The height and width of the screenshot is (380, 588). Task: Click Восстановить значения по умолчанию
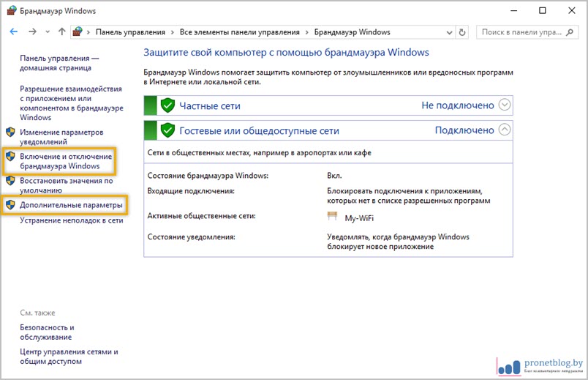pyautogui.click(x=66, y=185)
